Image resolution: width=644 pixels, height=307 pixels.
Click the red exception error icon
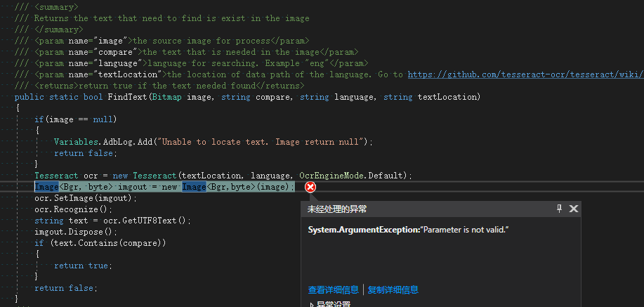310,187
